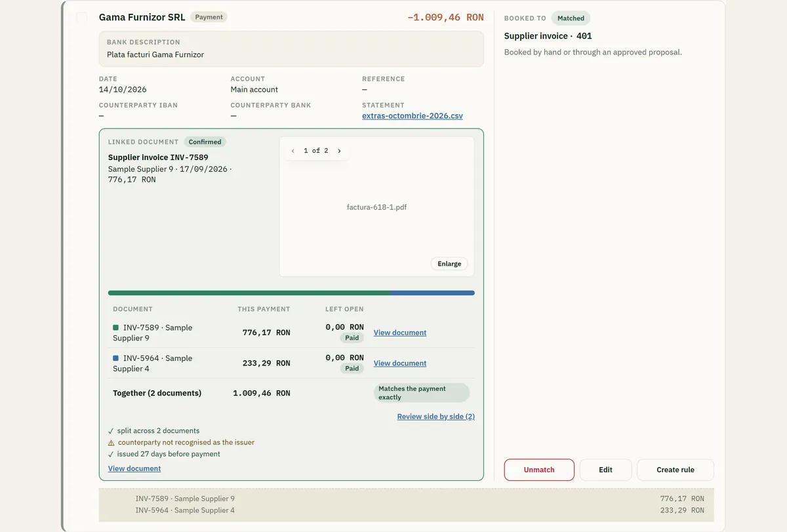Go to previous attachment page arrow
Image resolution: width=787 pixels, height=532 pixels.
293,151
